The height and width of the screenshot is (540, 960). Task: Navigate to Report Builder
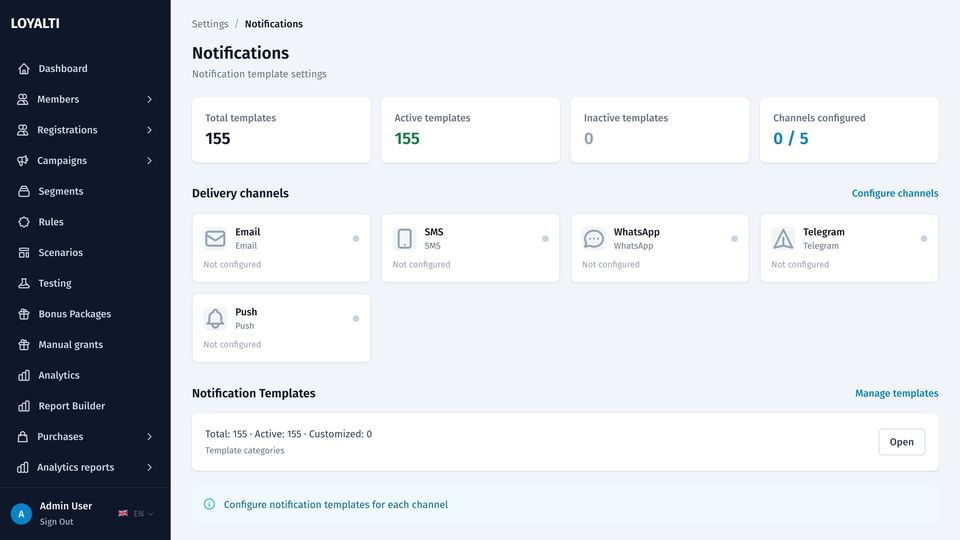click(85, 406)
